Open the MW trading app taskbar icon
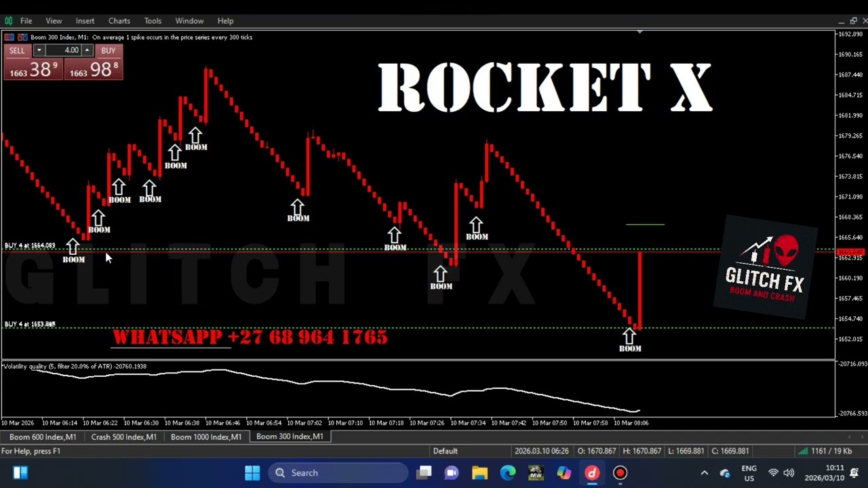 coord(536,473)
